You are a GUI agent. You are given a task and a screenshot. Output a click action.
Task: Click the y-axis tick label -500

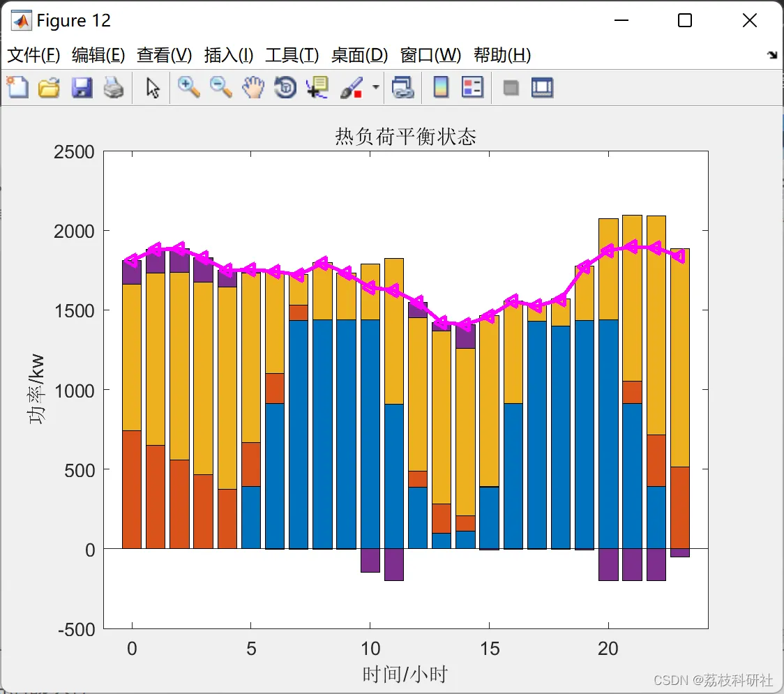(x=77, y=630)
